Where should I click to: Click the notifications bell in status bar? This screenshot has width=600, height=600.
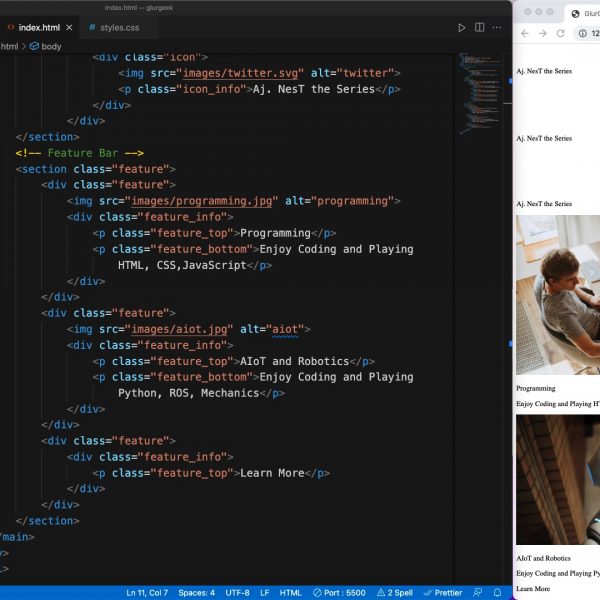497,593
